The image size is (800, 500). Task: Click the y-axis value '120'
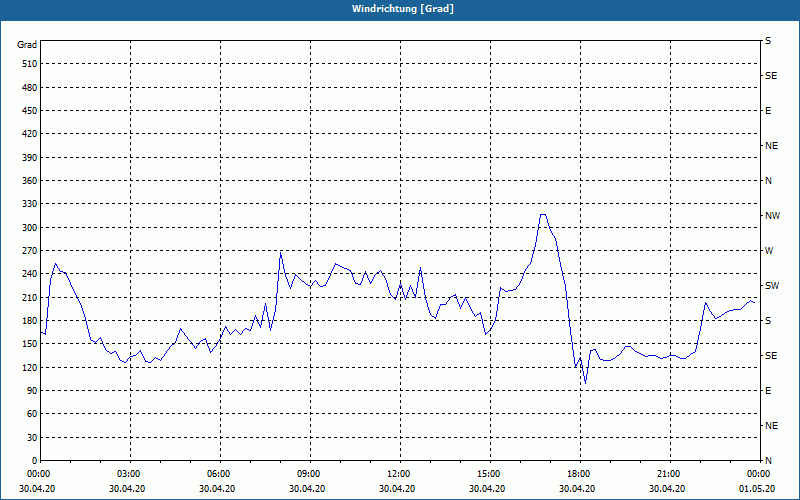(x=30, y=367)
